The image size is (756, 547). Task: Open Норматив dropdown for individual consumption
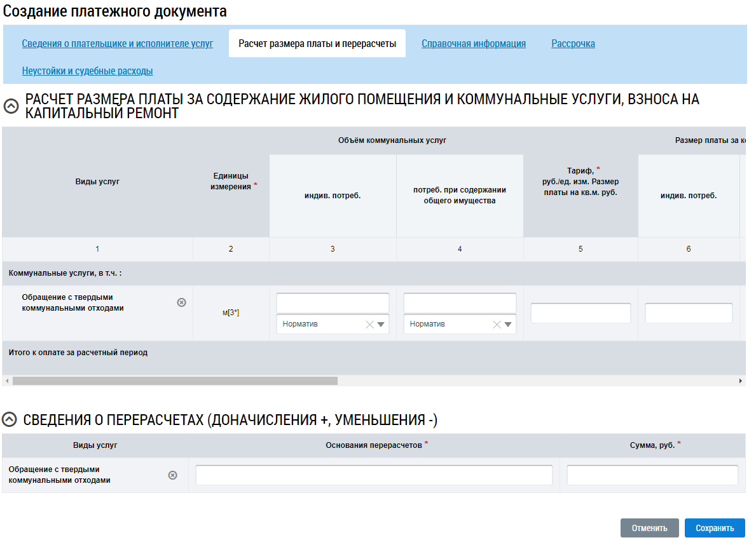click(x=381, y=325)
